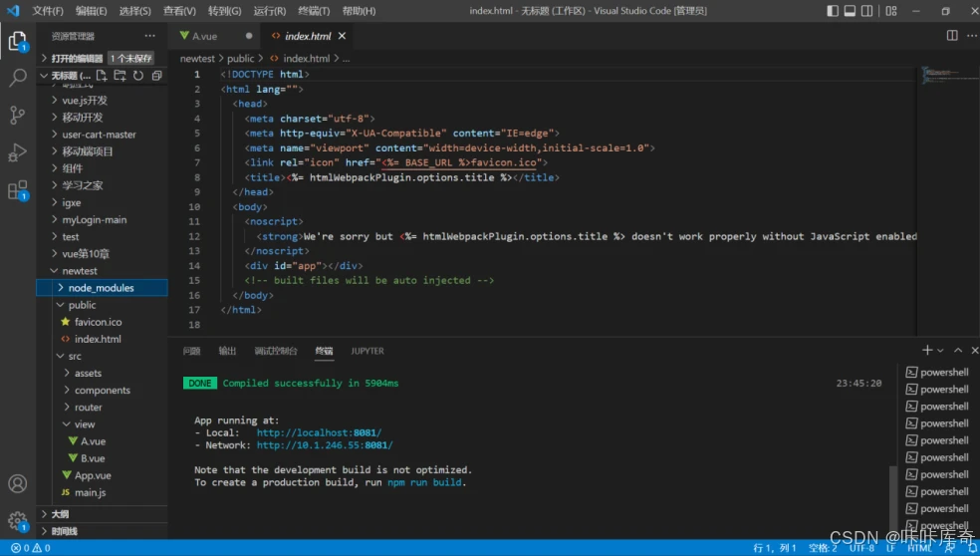Switch to the JUPYTER panel tab
980x556 pixels.
(x=367, y=351)
